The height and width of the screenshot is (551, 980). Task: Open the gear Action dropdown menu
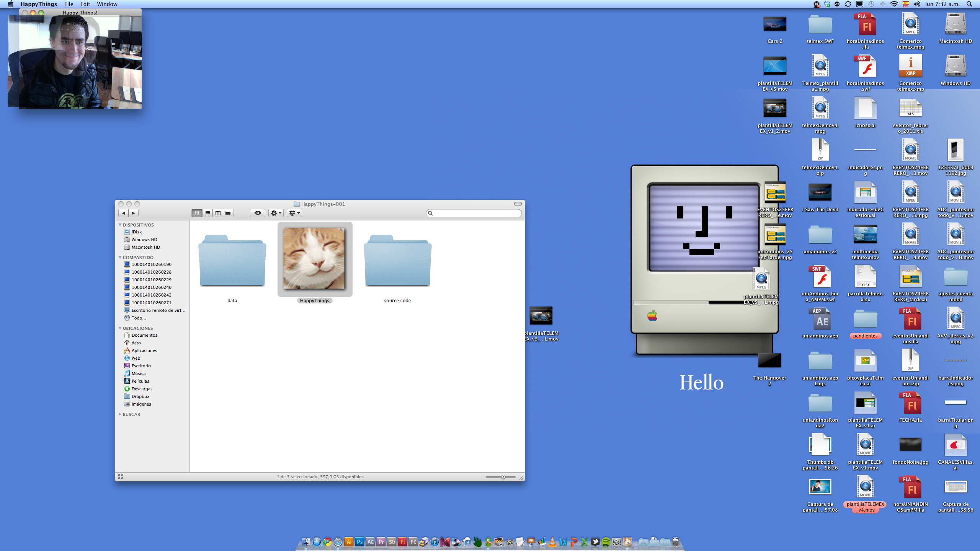pyautogui.click(x=276, y=213)
